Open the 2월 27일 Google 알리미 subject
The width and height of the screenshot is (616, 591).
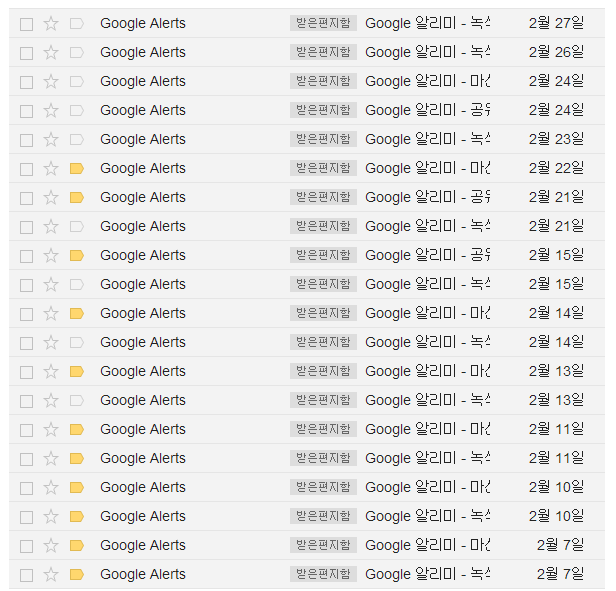click(x=427, y=23)
